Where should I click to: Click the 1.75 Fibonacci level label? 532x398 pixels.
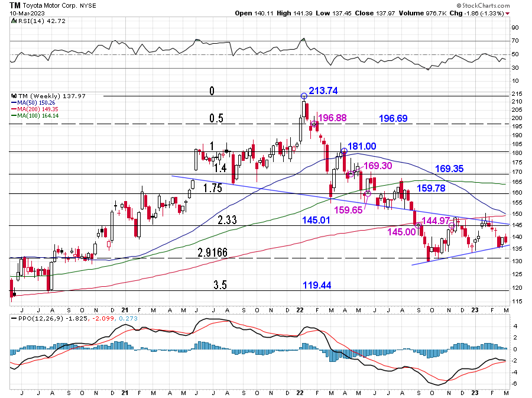click(213, 188)
